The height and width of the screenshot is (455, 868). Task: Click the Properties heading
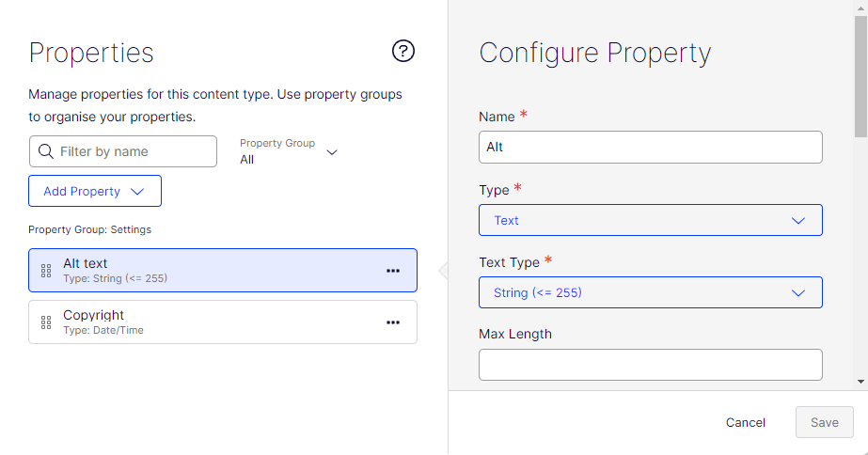(x=91, y=54)
